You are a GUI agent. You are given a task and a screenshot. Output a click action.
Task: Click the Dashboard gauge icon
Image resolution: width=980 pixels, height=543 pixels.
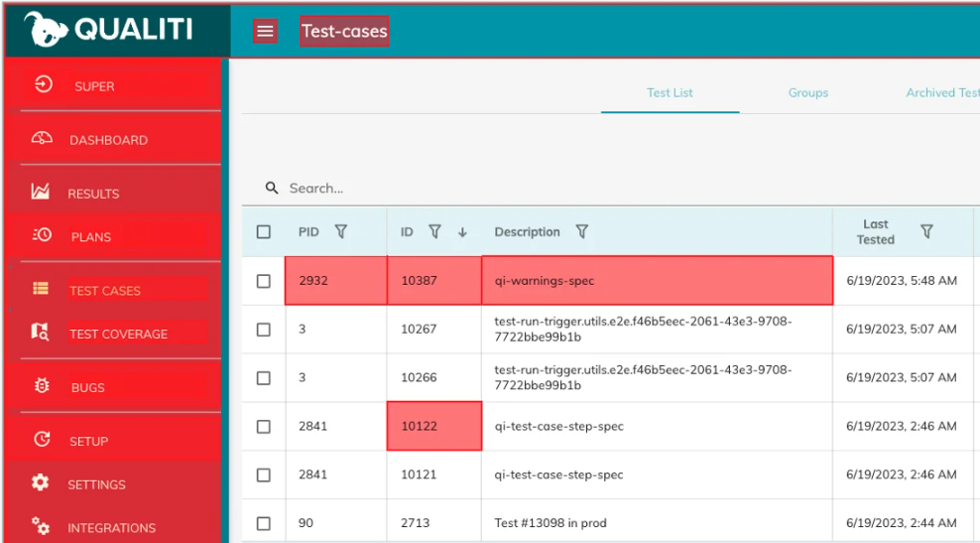[x=42, y=138]
